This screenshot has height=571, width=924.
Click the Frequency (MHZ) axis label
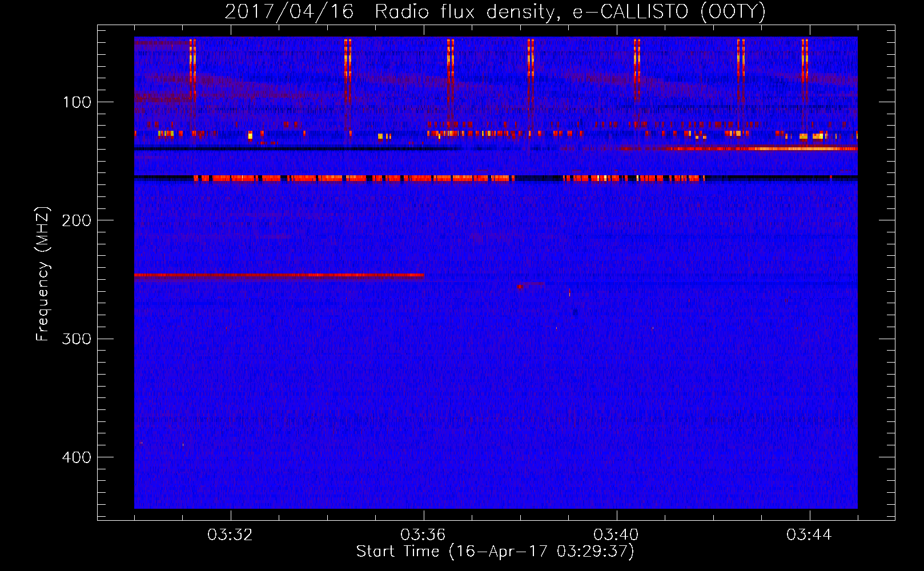coord(42,274)
